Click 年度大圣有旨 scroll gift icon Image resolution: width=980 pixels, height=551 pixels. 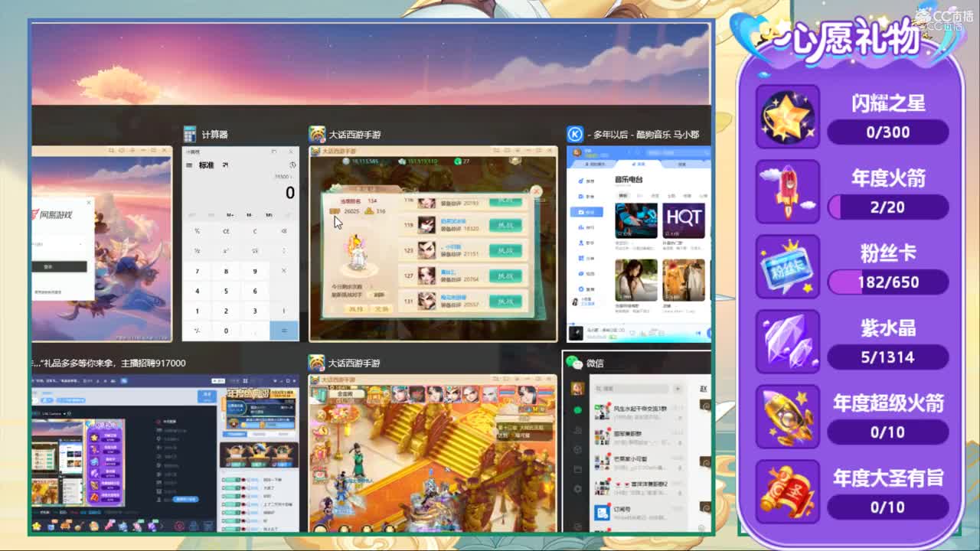coord(787,491)
